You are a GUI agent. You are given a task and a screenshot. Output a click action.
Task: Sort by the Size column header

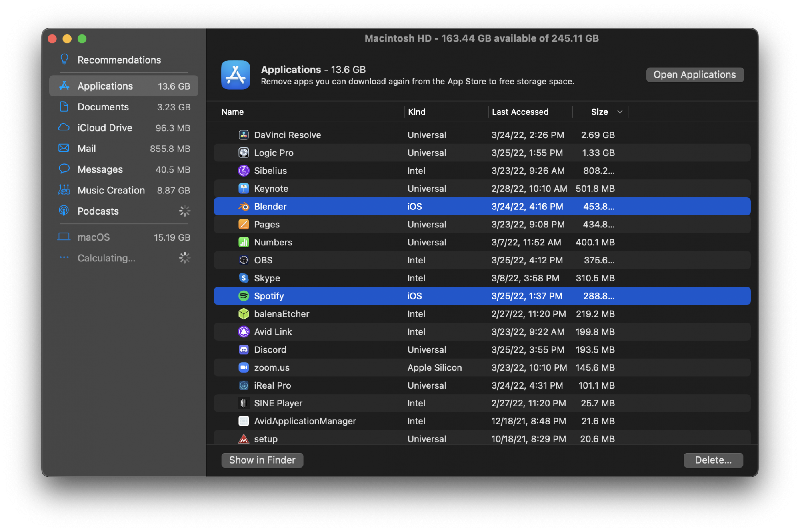(600, 112)
